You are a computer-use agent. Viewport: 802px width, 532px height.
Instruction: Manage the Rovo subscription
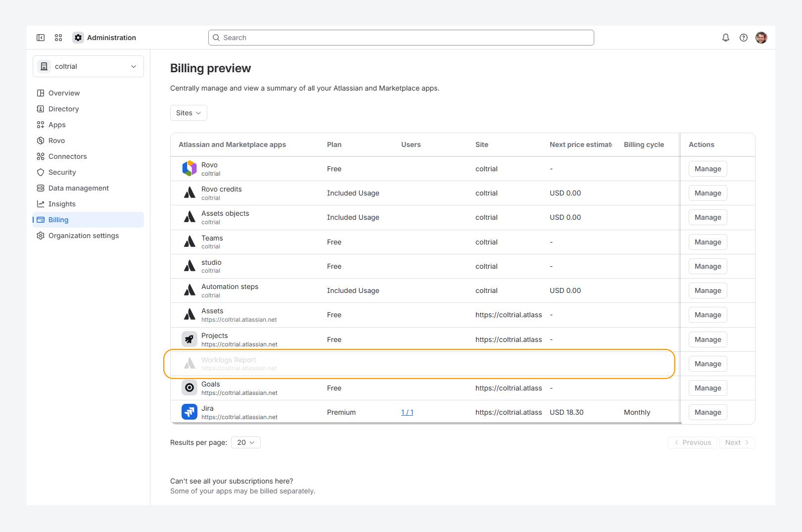[x=708, y=169]
